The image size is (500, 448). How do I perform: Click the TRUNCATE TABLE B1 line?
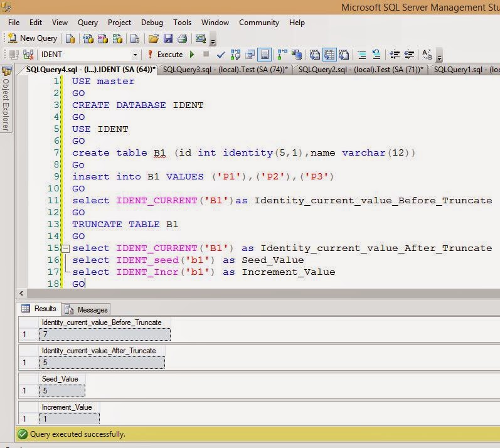(125, 225)
